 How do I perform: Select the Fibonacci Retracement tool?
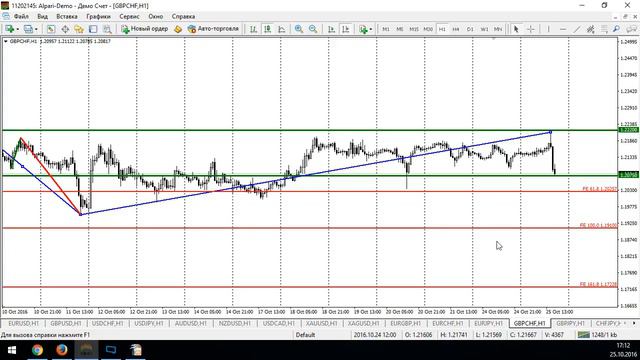[604, 29]
